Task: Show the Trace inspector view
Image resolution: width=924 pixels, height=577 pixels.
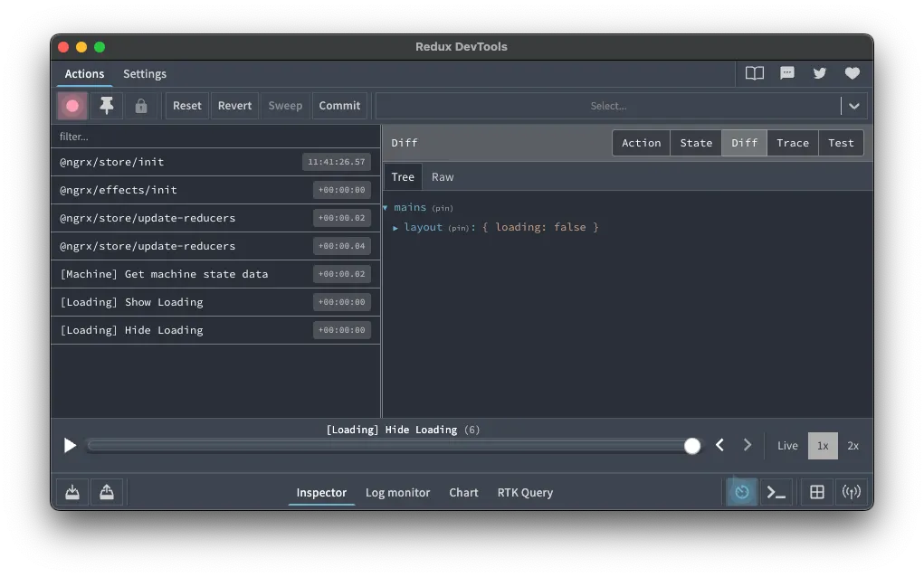Action: coord(793,143)
